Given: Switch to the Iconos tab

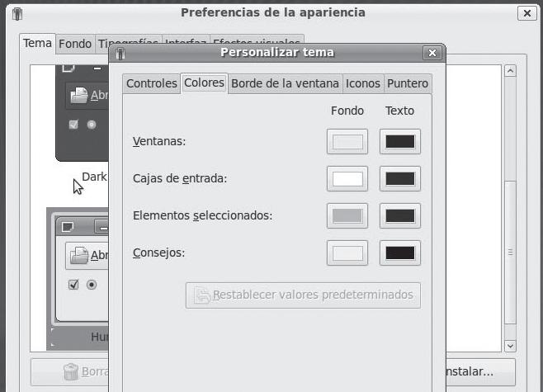Looking at the screenshot, I should pyautogui.click(x=363, y=83).
